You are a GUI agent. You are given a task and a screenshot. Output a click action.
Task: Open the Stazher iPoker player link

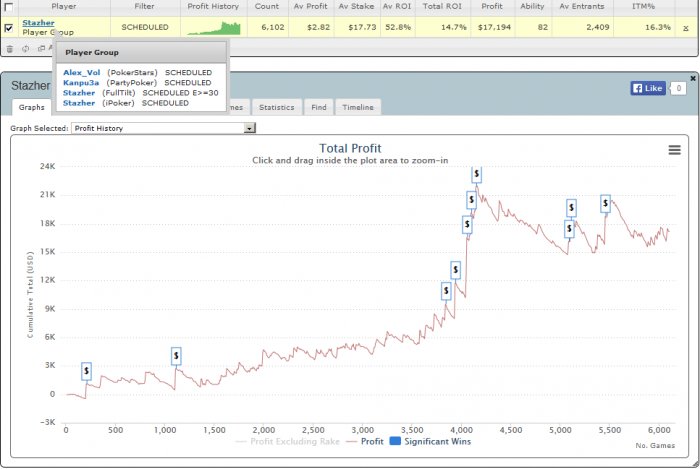(79, 103)
